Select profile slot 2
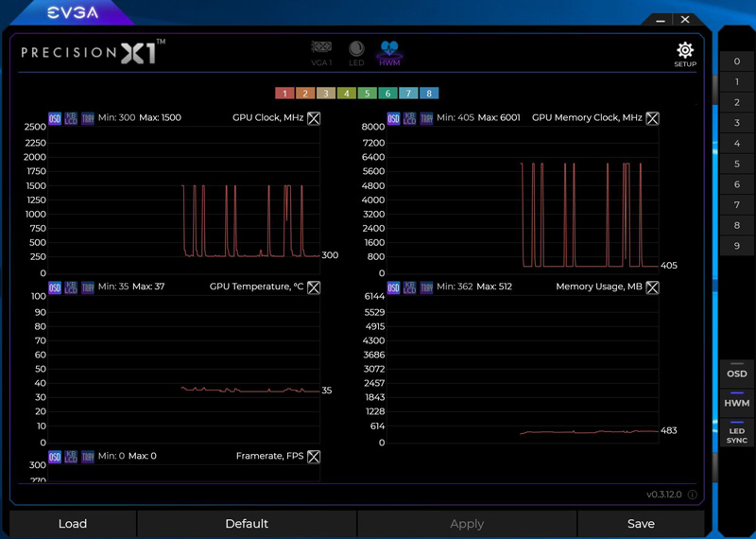The image size is (756, 539). coord(737,102)
